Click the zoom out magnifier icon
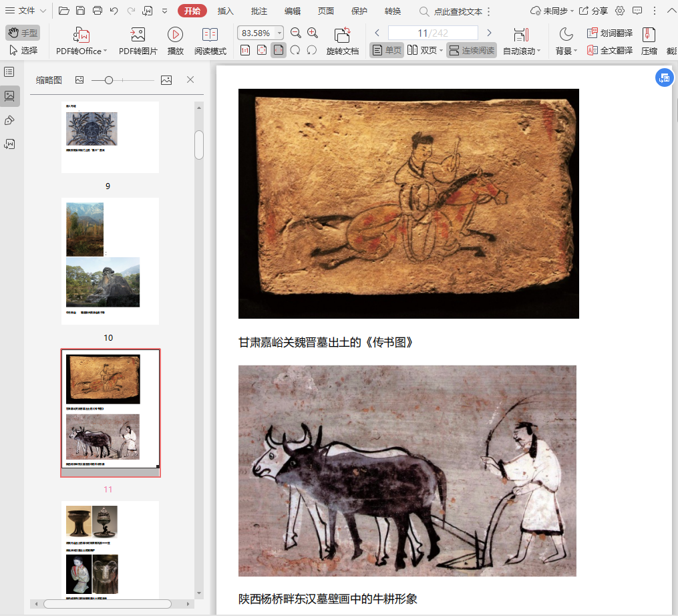Screen dimensions: 678x616 coord(296,33)
